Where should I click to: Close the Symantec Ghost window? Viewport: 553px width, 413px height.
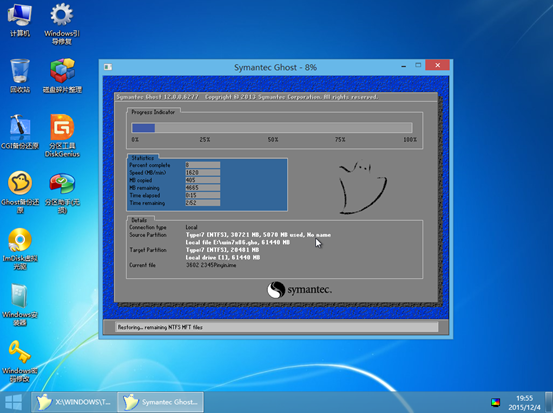coord(437,65)
